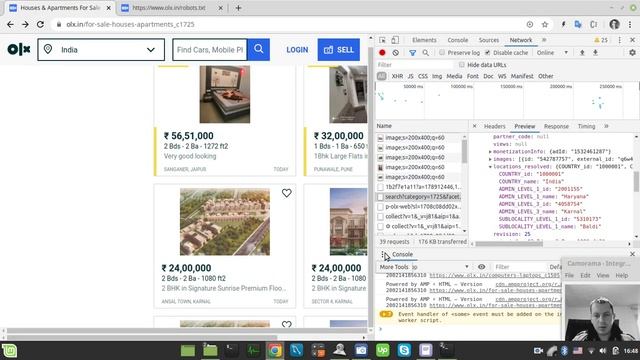Open Skype from the taskbar
This screenshot has width=640, height=360.
click(404, 351)
